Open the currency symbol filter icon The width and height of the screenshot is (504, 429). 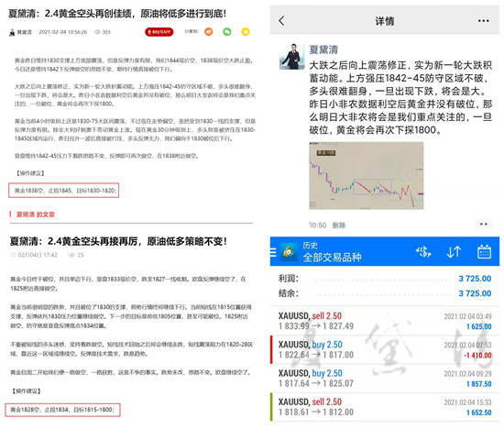pos(423,252)
